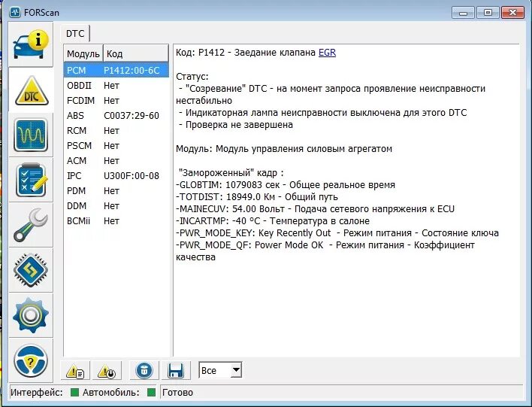Open the tests checklist section
Image resolution: width=532 pixels, height=407 pixels.
(x=31, y=180)
